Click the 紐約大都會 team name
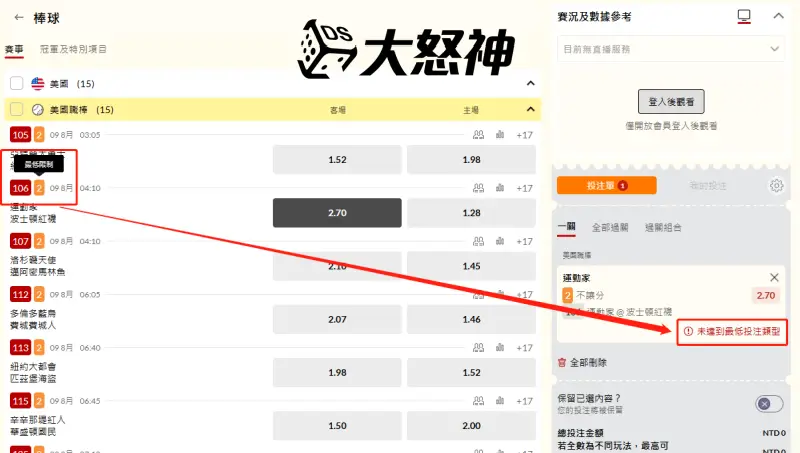Viewport: 800px width, 453px height. coord(33,366)
